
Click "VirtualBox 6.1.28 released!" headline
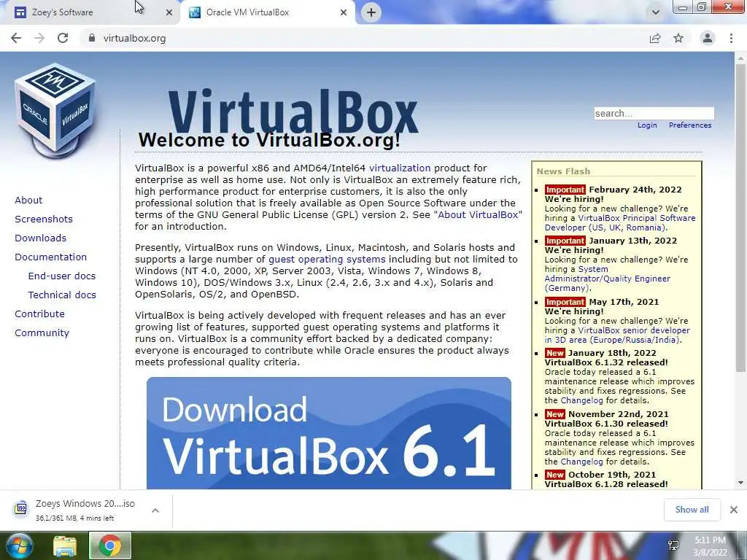click(606, 484)
